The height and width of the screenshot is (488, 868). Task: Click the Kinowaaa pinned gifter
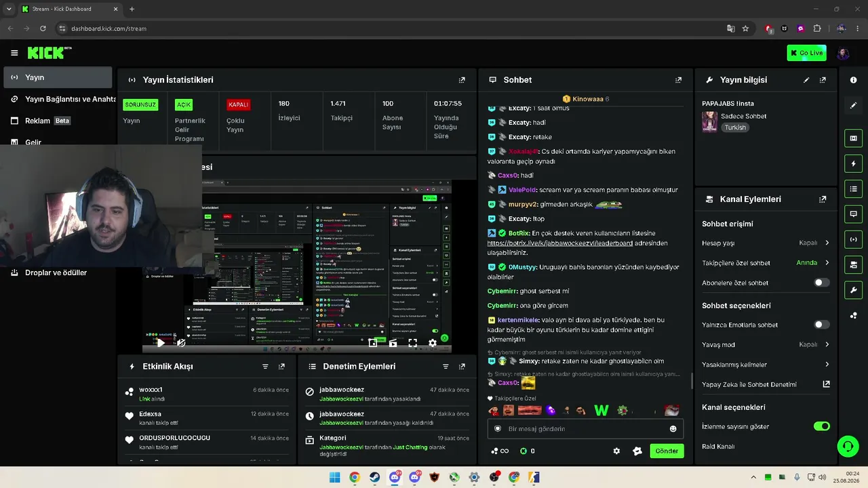[585, 99]
